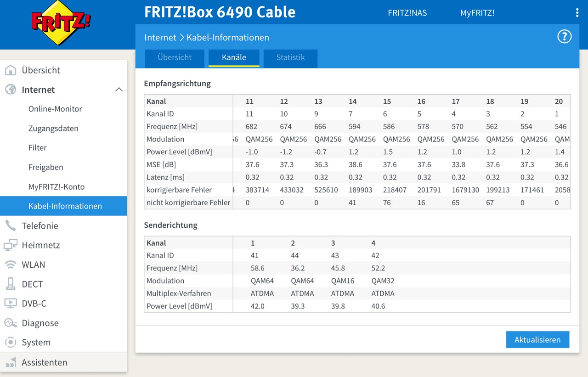Click the Diagnose pulse icon
This screenshot has height=377, width=588.
(x=10, y=323)
